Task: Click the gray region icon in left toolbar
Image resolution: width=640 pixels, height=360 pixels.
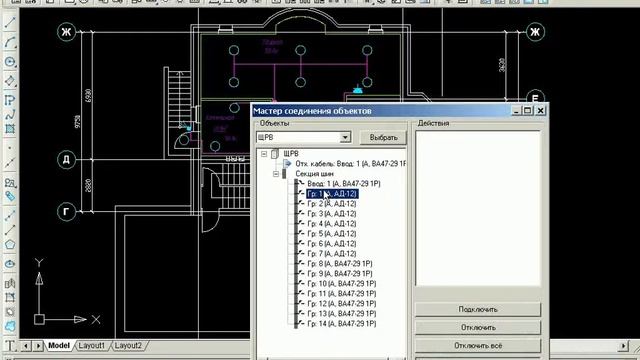Action: (10, 312)
